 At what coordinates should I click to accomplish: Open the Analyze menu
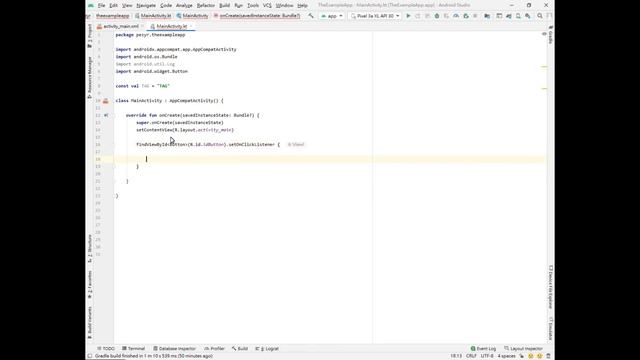[x=184, y=5]
